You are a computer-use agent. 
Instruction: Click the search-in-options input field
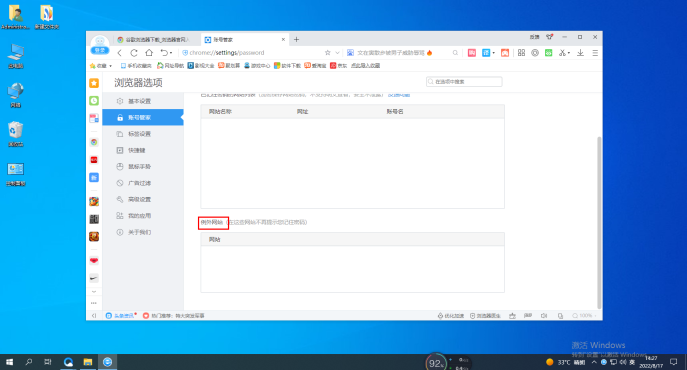[x=464, y=82]
